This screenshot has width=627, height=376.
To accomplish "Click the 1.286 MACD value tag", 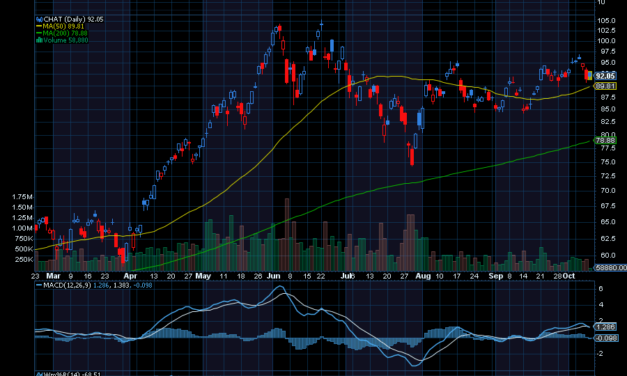I will pos(605,327).
